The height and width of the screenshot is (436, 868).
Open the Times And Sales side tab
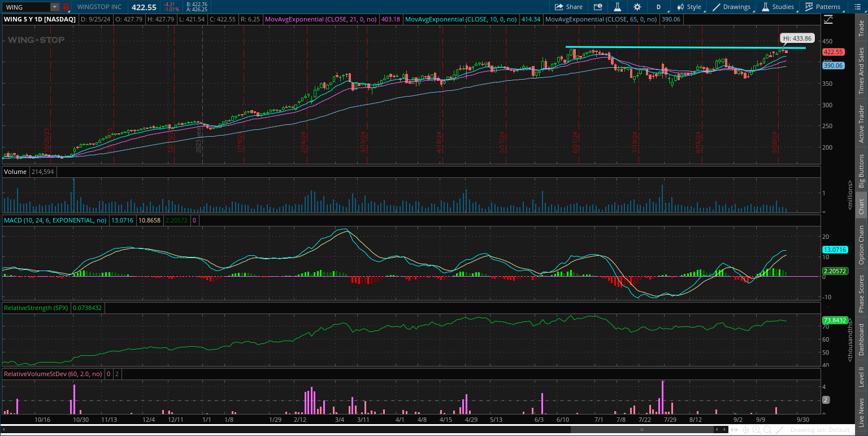tap(861, 70)
